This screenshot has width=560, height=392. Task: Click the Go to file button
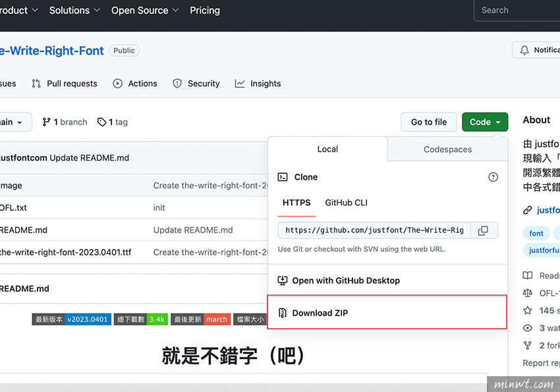[429, 122]
